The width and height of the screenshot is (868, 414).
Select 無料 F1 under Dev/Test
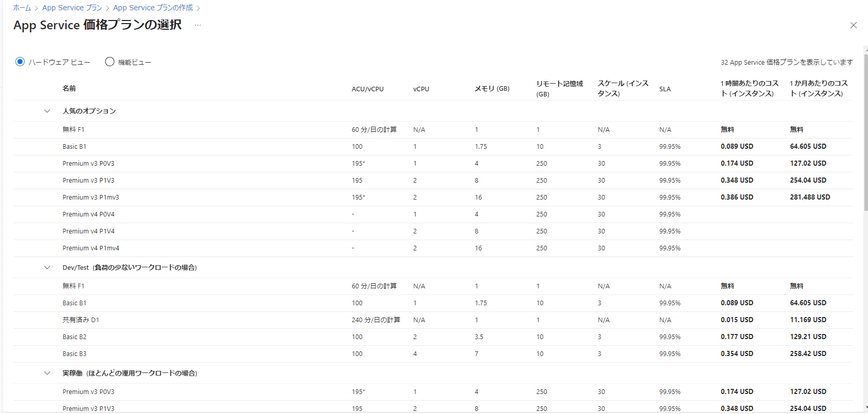pos(433,286)
